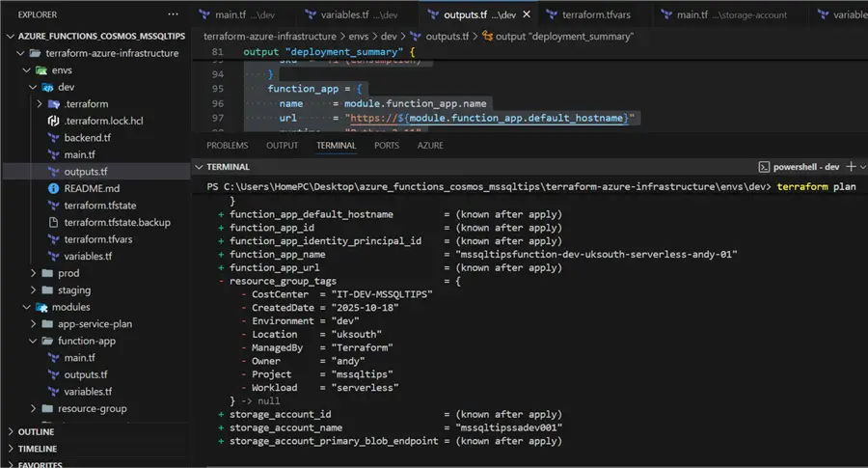Collapse the function-app folder chevron

(33, 341)
